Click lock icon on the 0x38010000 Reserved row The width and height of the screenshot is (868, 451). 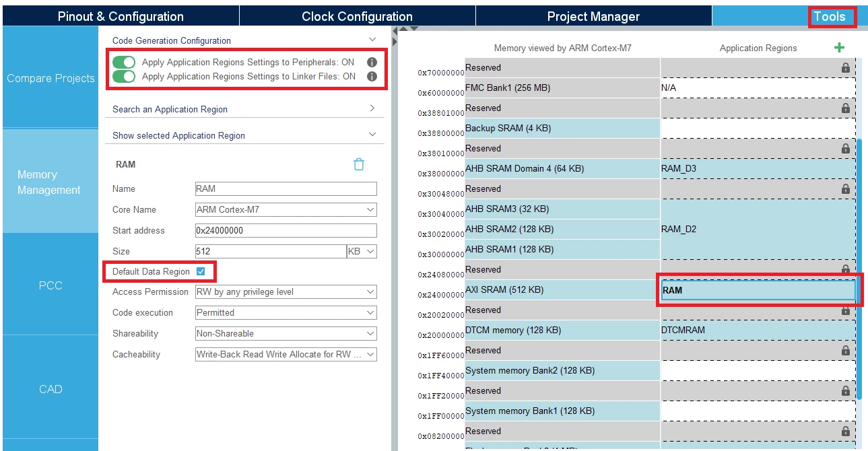click(x=845, y=149)
